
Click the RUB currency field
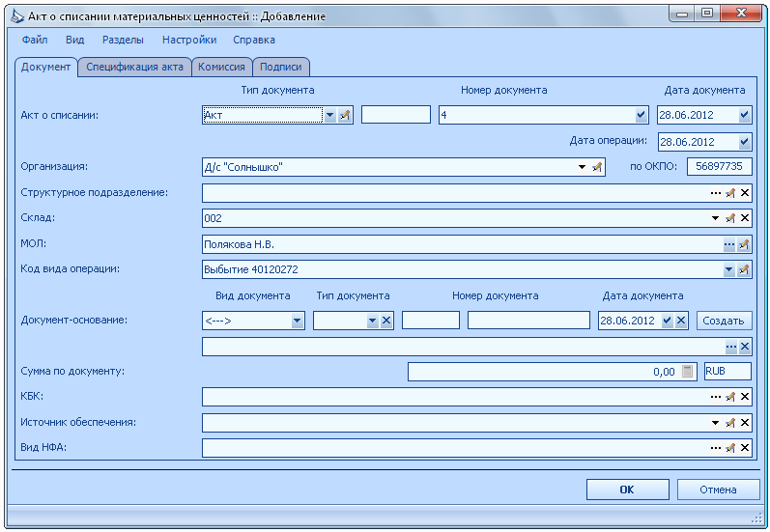point(727,372)
